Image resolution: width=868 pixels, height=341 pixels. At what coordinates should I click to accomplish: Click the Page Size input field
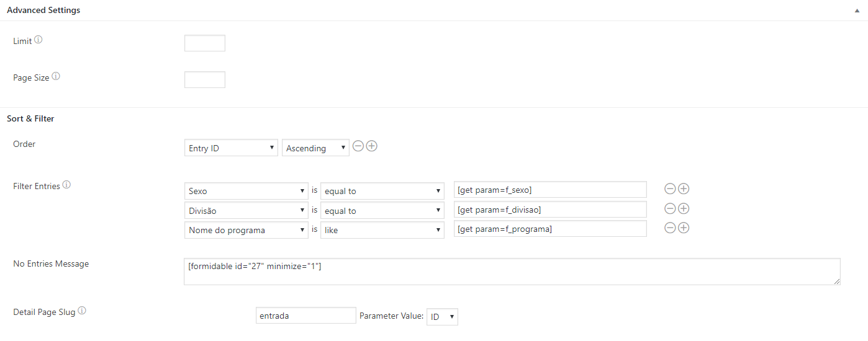205,80
